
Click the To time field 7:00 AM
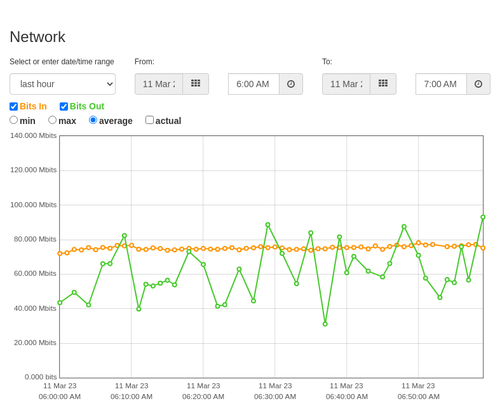click(x=441, y=84)
